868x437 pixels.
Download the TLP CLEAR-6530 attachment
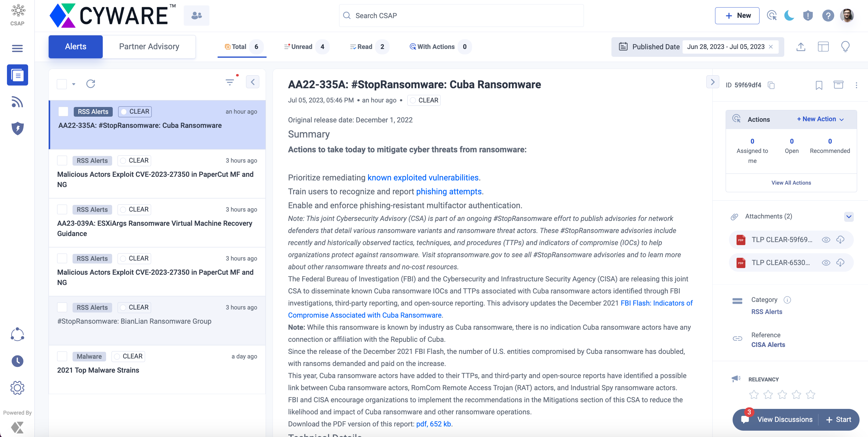[x=840, y=263]
